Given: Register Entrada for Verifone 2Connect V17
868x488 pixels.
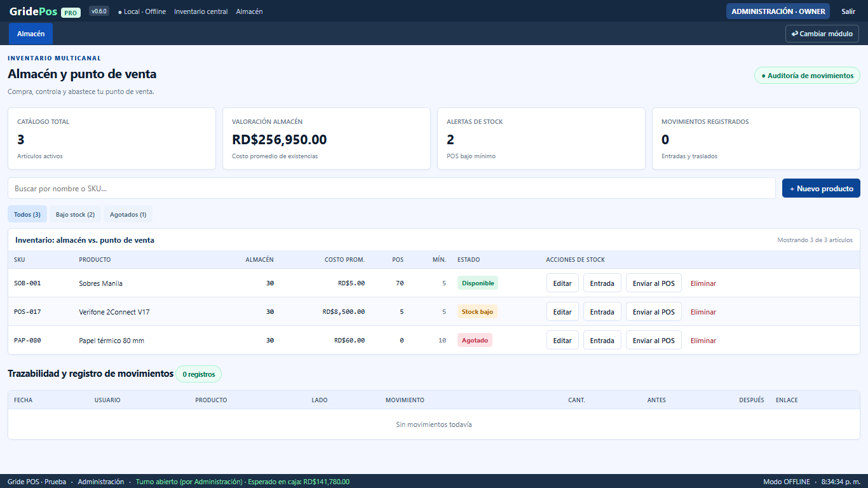Looking at the screenshot, I should point(602,312).
